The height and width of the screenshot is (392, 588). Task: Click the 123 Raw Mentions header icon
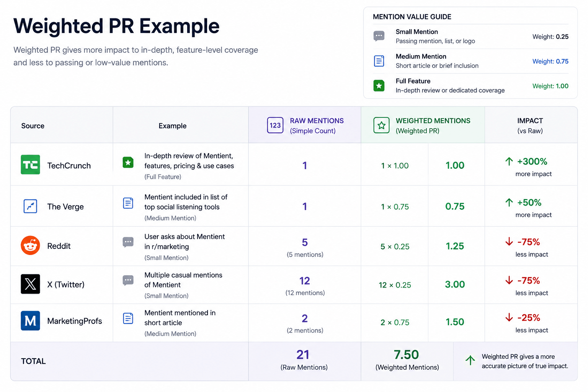[275, 125]
